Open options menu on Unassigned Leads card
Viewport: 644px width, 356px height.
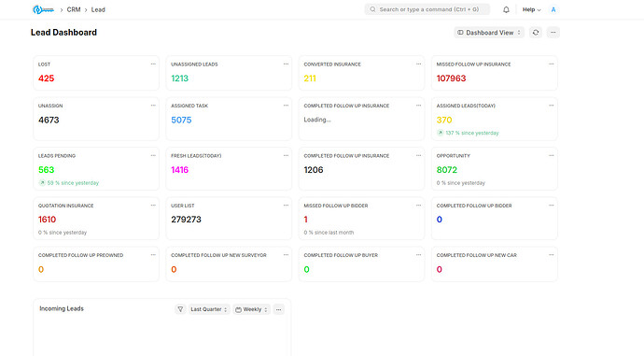[286, 64]
